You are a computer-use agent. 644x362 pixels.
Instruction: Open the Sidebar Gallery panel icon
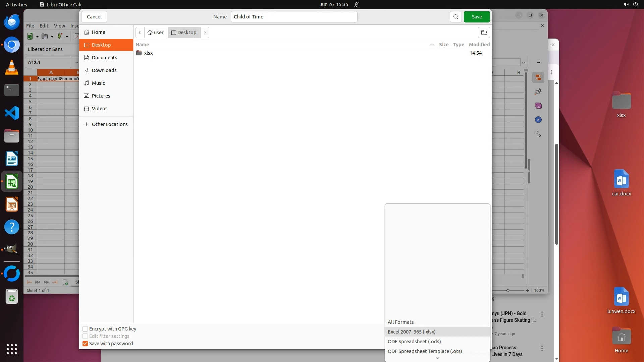pyautogui.click(x=538, y=106)
